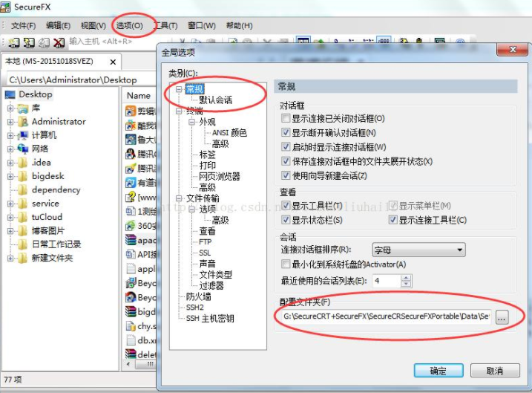Screen dimensions: 532x393
Task: Click the API document icon in list
Action: click(x=131, y=254)
